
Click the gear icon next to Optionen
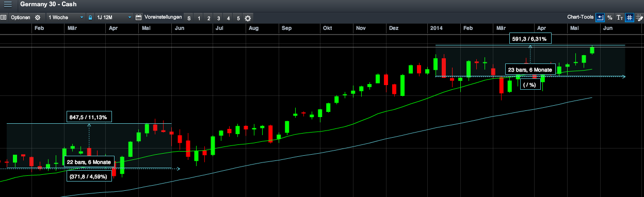[37, 18]
